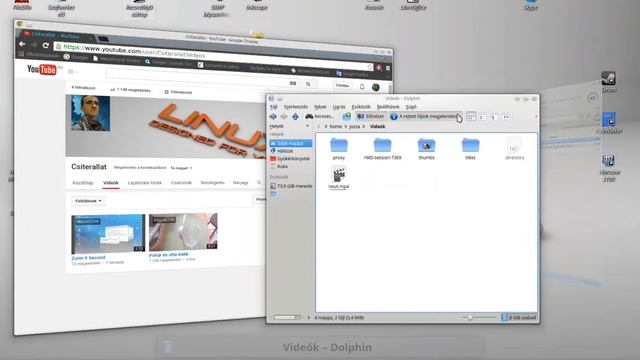Click the Chrome reload page button

tap(46, 45)
